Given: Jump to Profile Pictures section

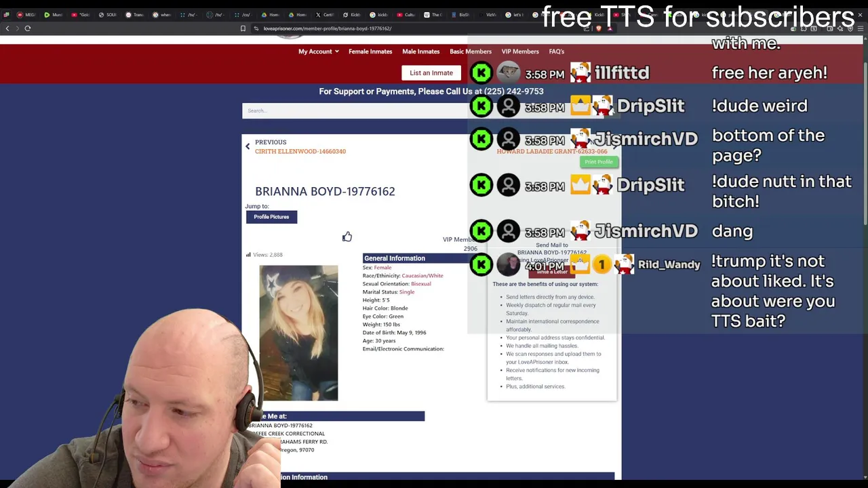Looking at the screenshot, I should [271, 217].
